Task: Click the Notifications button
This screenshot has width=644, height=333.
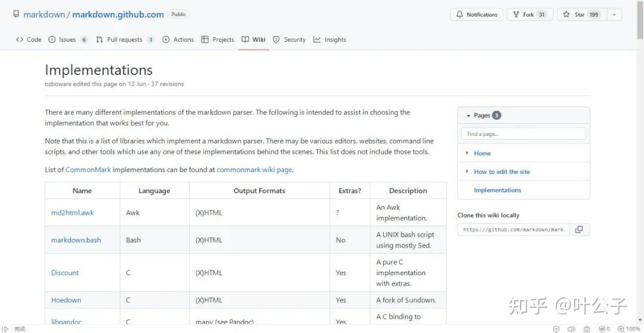Action: pos(476,14)
